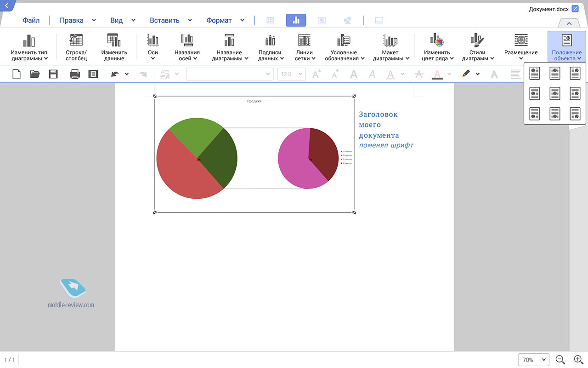Select top-center object position option

[555, 73]
